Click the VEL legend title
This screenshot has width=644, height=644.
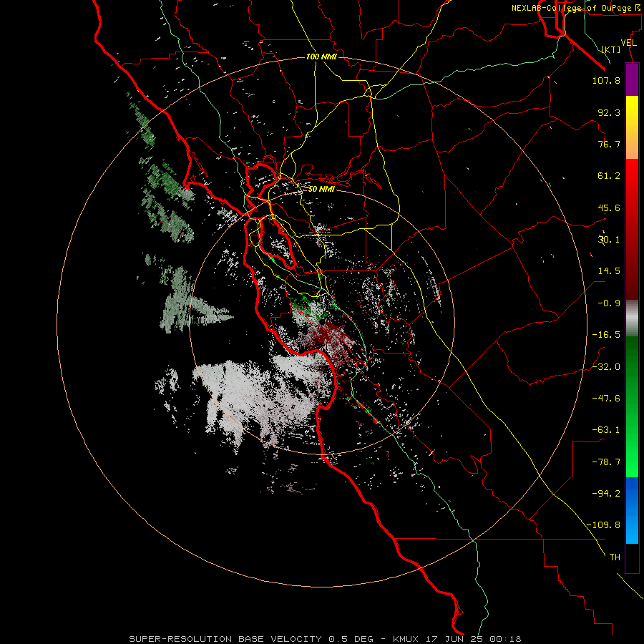click(x=628, y=43)
